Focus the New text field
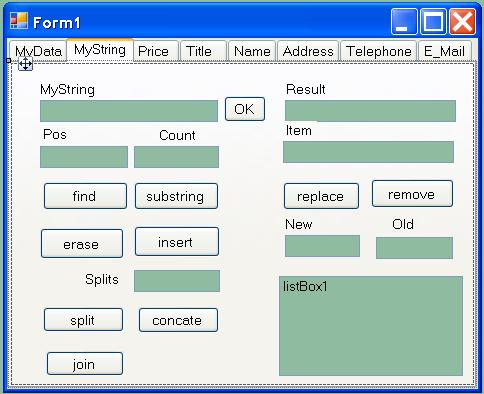Screen dimensions: 484x394 322,246
